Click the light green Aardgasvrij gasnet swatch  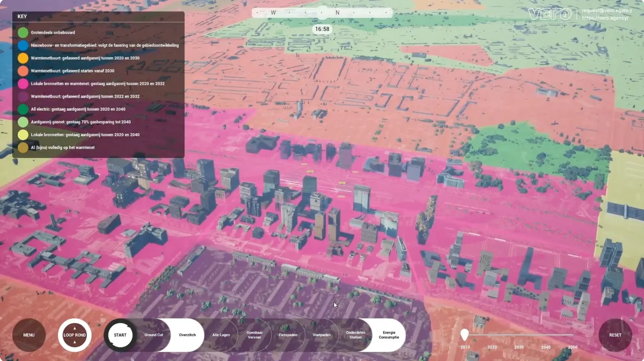click(x=23, y=122)
